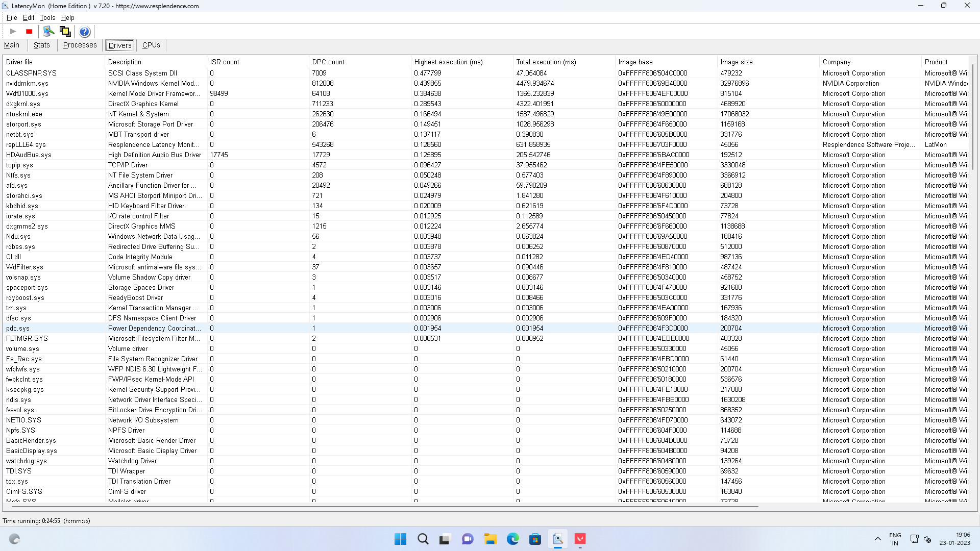Open the options icon with monitor and pen

click(x=48, y=32)
